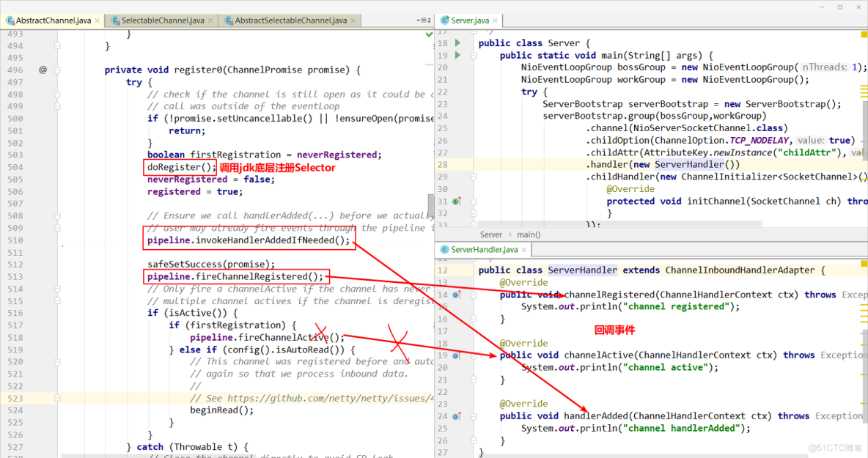Click the @ gutter marker at line 496
Image resolution: width=868 pixels, height=458 pixels.
click(x=43, y=70)
